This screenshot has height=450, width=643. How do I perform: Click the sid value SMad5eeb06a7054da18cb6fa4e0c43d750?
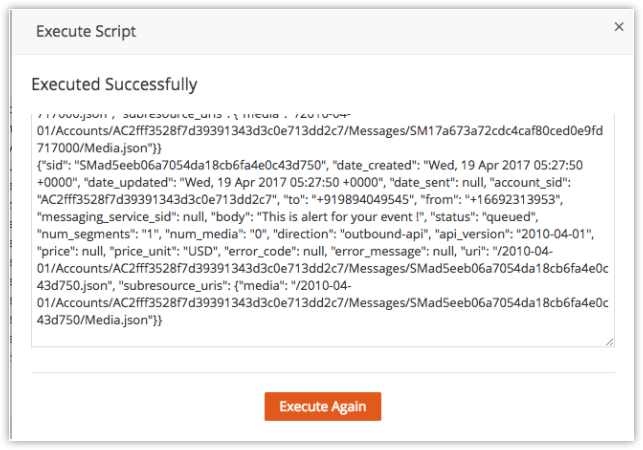pyautogui.click(x=199, y=165)
